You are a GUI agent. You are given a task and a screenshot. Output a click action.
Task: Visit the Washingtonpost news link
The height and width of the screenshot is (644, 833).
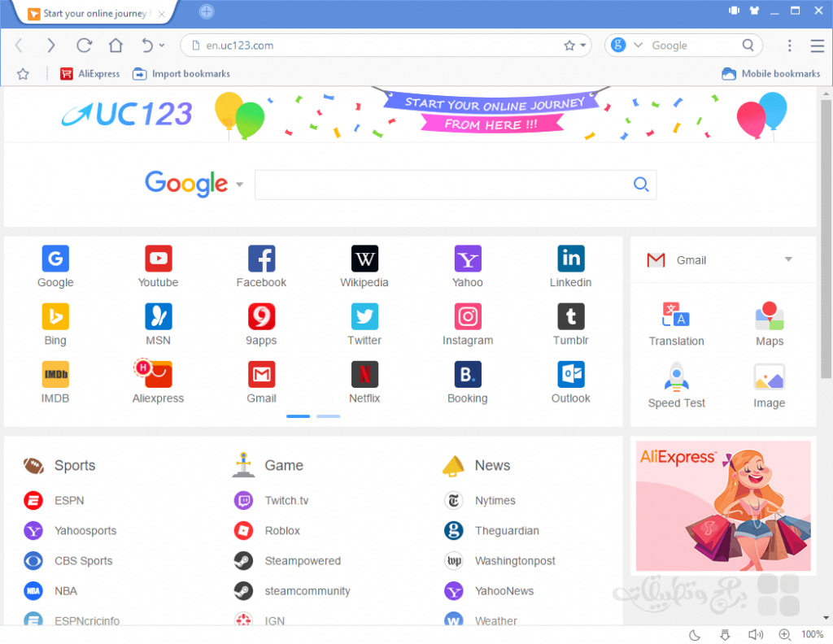coord(517,560)
